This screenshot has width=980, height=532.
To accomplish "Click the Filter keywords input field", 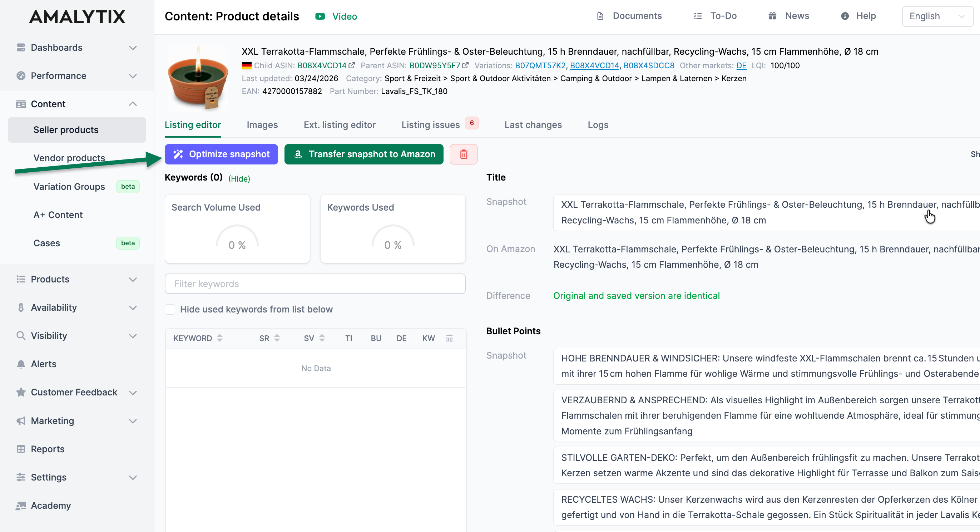I will point(315,284).
